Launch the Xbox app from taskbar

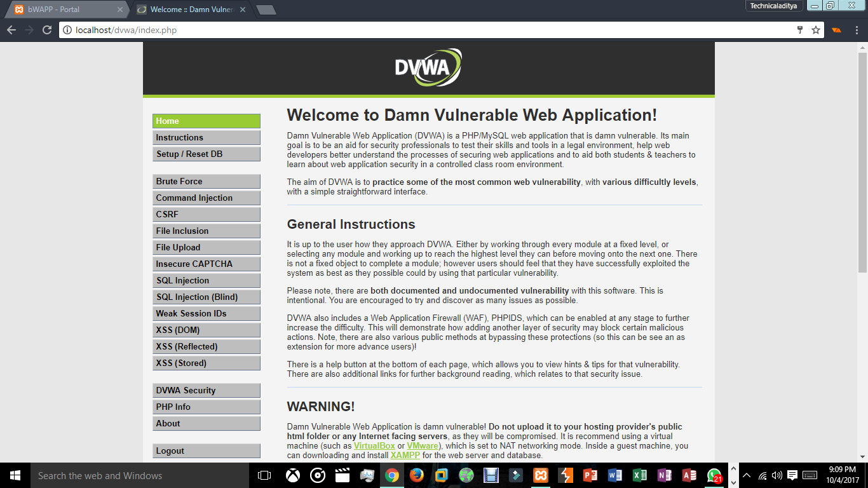point(292,475)
